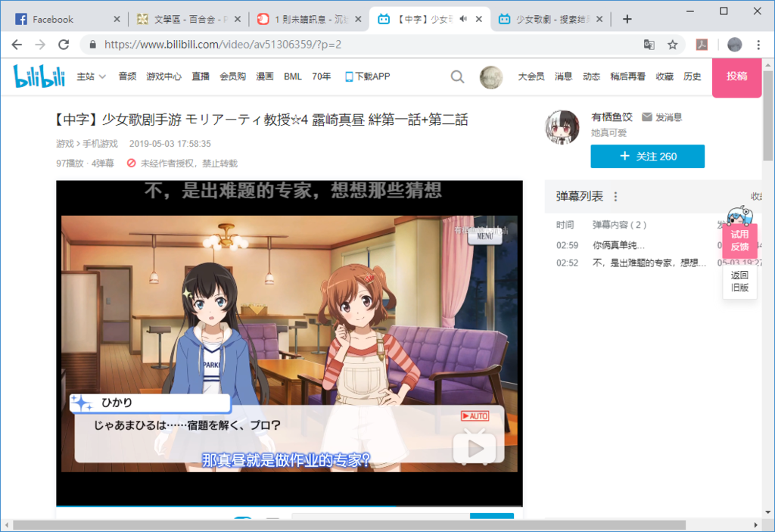Viewport: 775px width, 532px height.
Task: Go to the 直播 live page
Action: [200, 76]
